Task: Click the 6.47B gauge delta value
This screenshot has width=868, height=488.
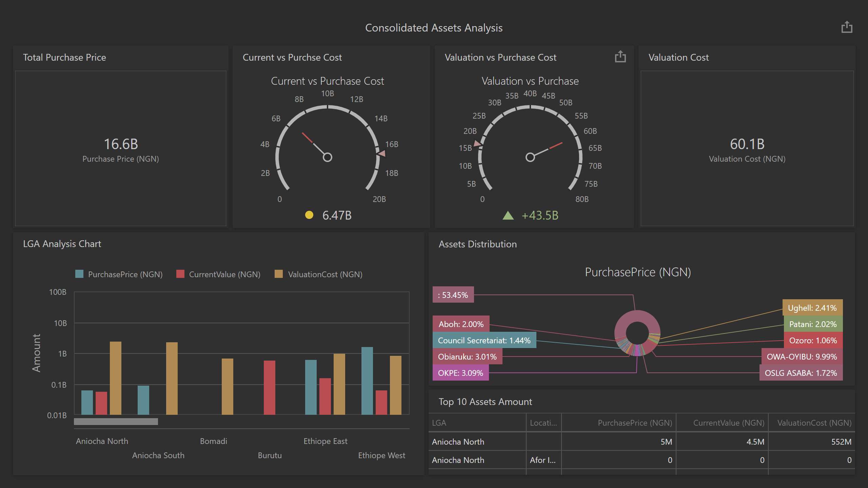Action: [x=337, y=215]
